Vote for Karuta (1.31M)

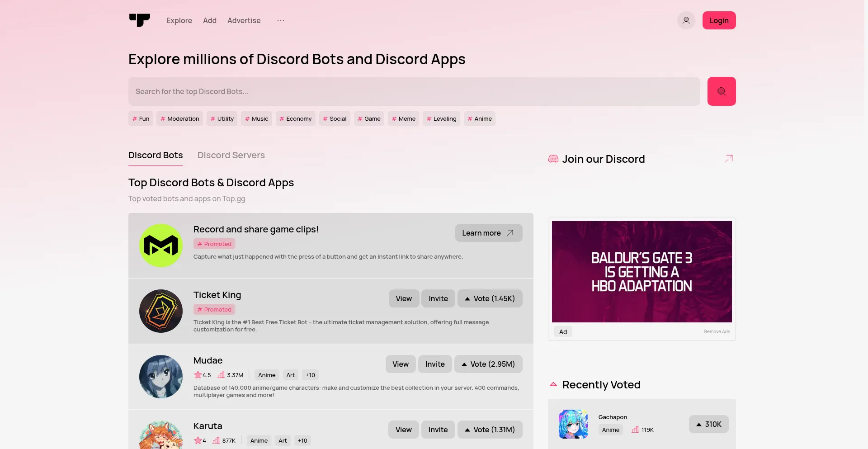(490, 430)
